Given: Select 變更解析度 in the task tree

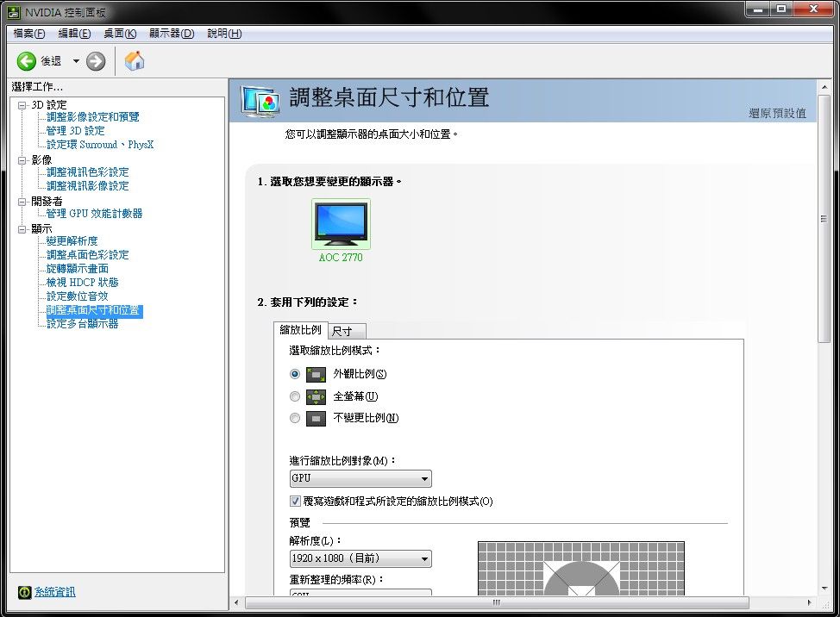Looking at the screenshot, I should 72,240.
